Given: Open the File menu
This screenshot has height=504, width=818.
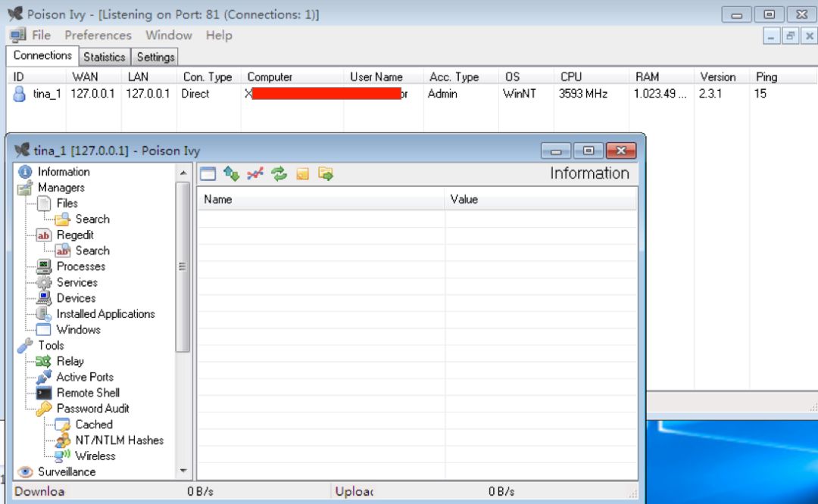Looking at the screenshot, I should pyautogui.click(x=41, y=36).
